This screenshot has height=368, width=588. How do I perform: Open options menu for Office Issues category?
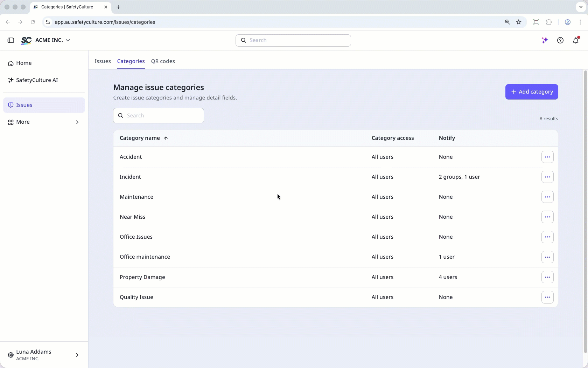tap(547, 237)
